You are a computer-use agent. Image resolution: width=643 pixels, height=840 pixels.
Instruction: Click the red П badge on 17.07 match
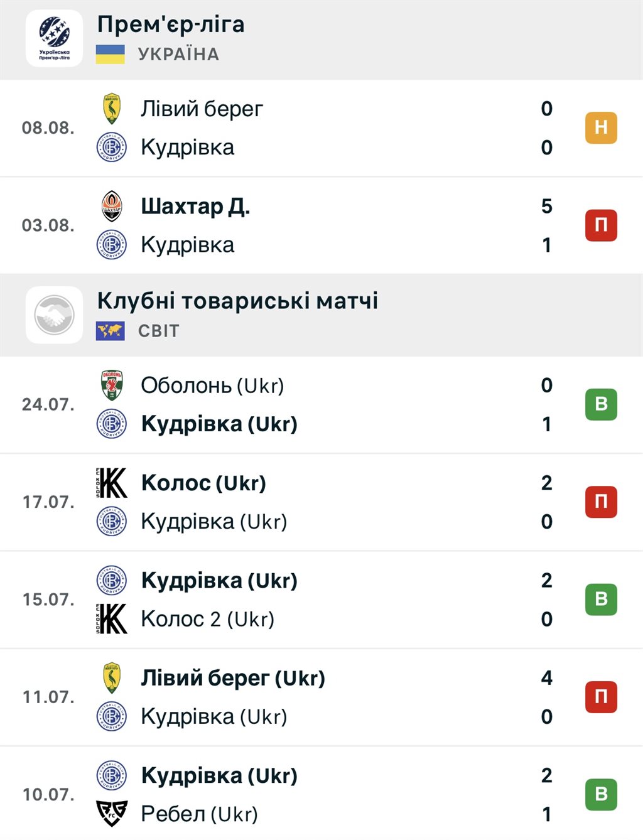coord(601,502)
